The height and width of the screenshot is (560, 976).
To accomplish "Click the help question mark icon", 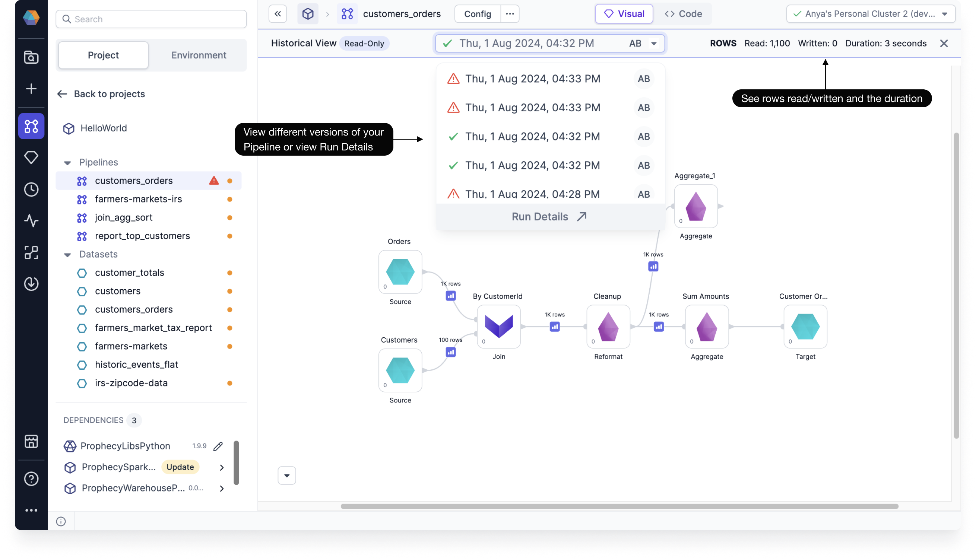I will (x=31, y=478).
